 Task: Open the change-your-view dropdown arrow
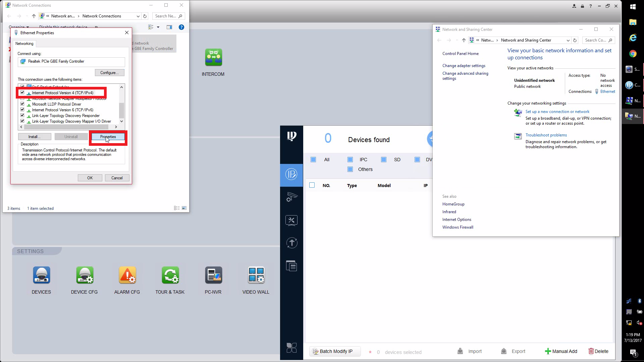coord(158,27)
